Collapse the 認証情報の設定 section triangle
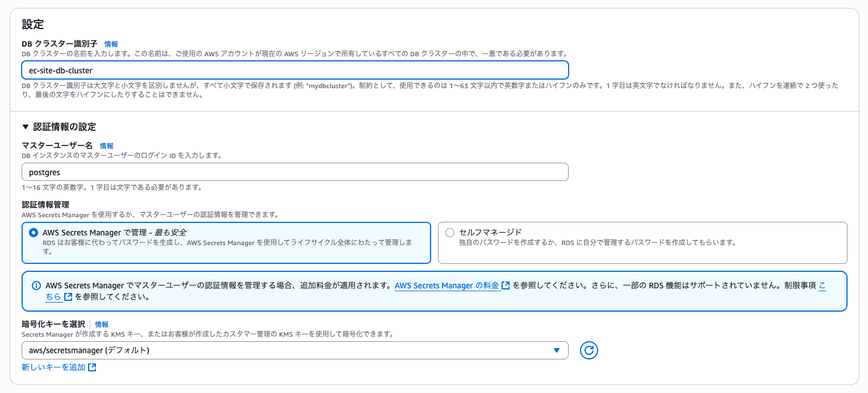 (26, 127)
